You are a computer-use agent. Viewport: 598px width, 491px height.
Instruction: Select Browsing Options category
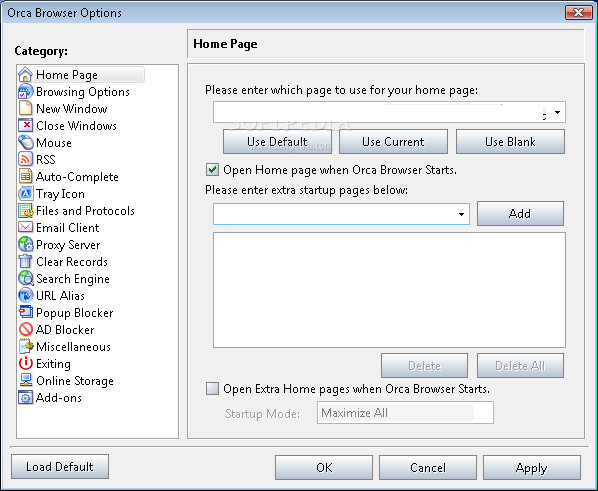click(x=83, y=92)
